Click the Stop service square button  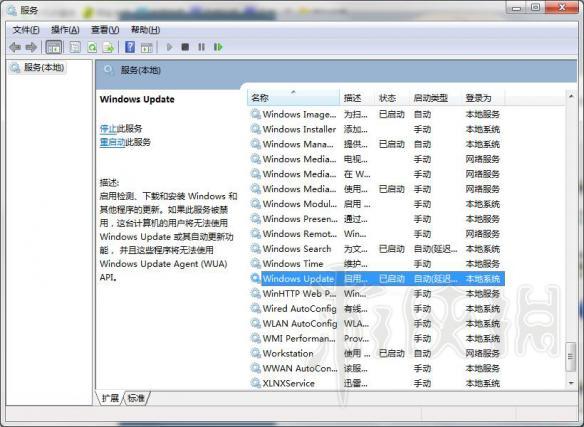[x=185, y=47]
